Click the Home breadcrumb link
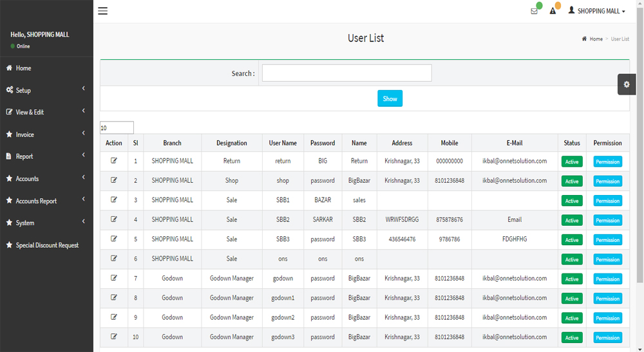 click(x=596, y=39)
